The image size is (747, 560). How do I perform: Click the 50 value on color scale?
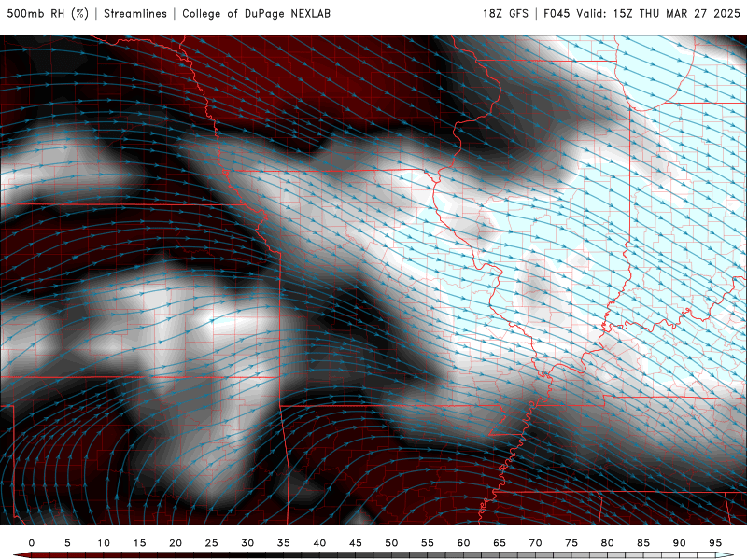coord(391,543)
